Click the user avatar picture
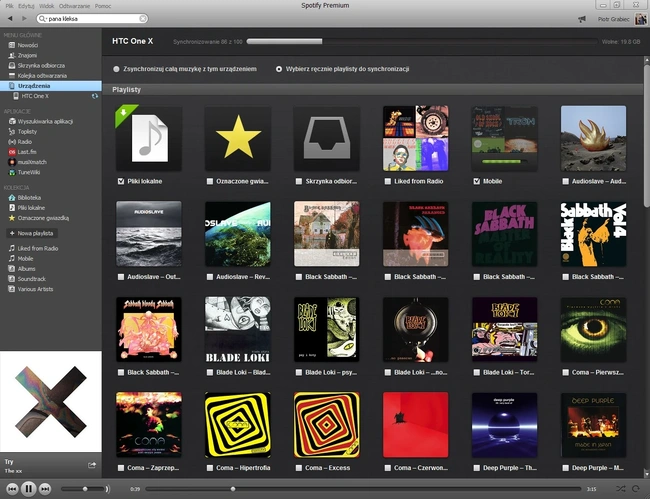Viewport: 650px width, 499px height. pyautogui.click(x=640, y=19)
